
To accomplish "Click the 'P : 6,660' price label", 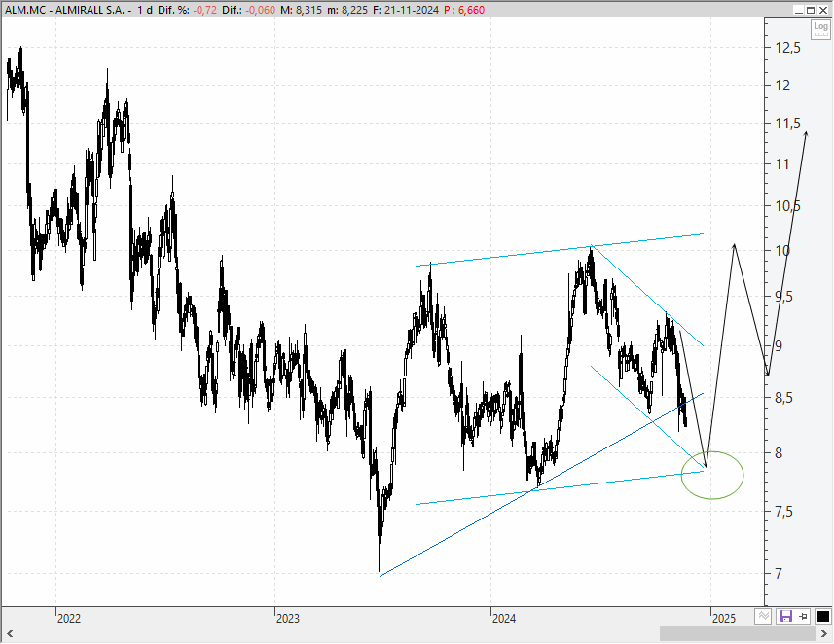I will pos(464,10).
